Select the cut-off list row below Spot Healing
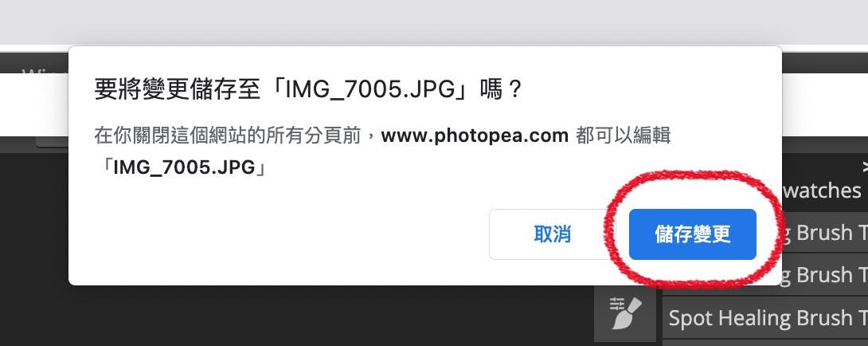 pos(765,344)
